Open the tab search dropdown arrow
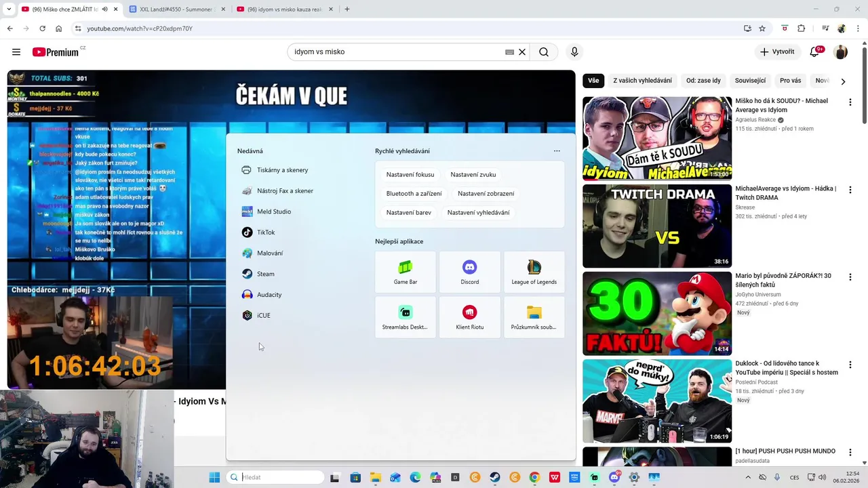 [x=9, y=9]
